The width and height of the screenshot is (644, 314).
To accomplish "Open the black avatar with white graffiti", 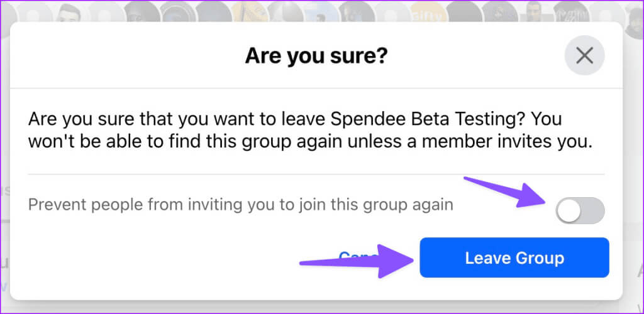I will pyautogui.click(x=571, y=11).
